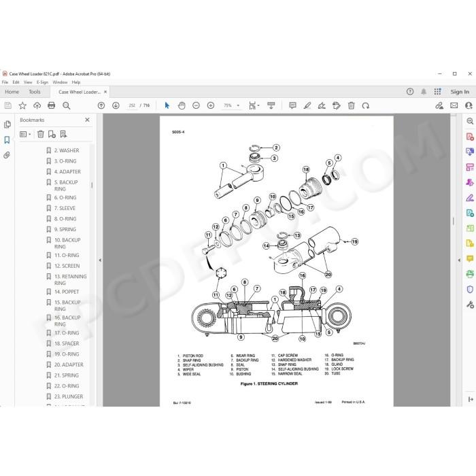Switch to the Tools tab
This screenshot has height=476, width=476.
(x=35, y=92)
